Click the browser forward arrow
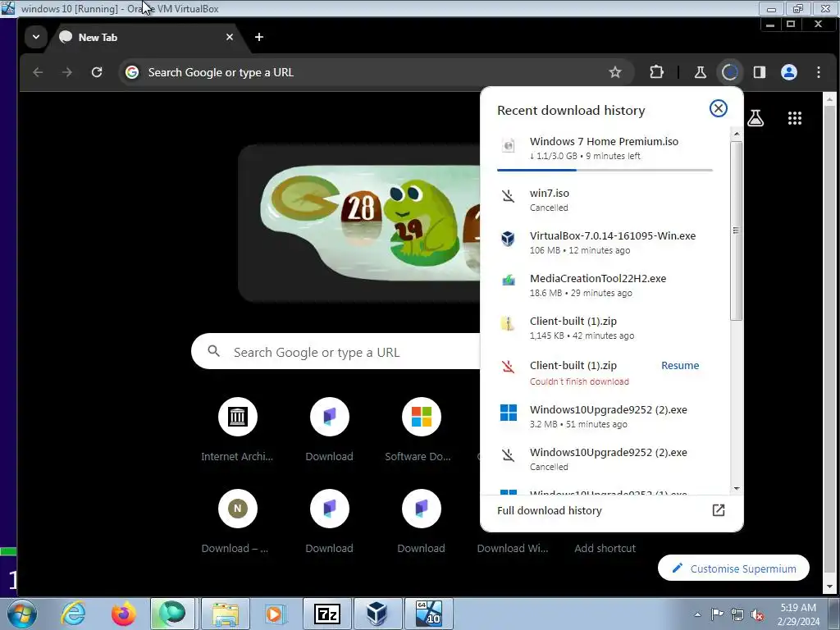 (x=67, y=72)
